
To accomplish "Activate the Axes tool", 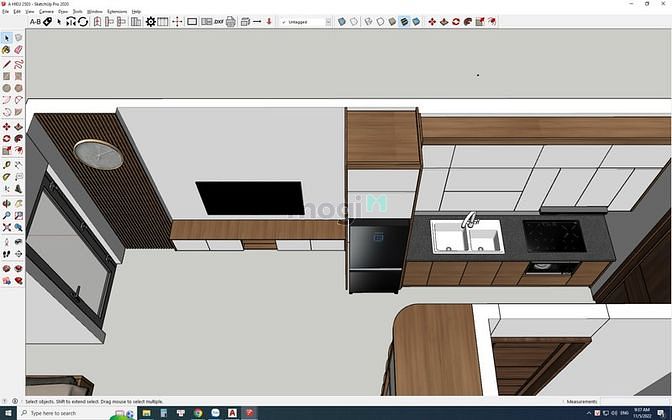I will [6, 189].
